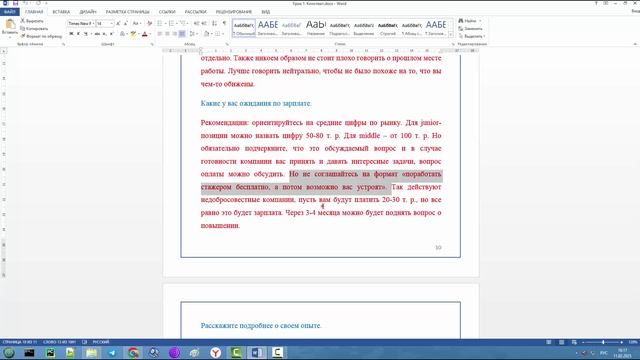Apply the Строгий style
Screen dimensions: 640x360
[x=388, y=28]
